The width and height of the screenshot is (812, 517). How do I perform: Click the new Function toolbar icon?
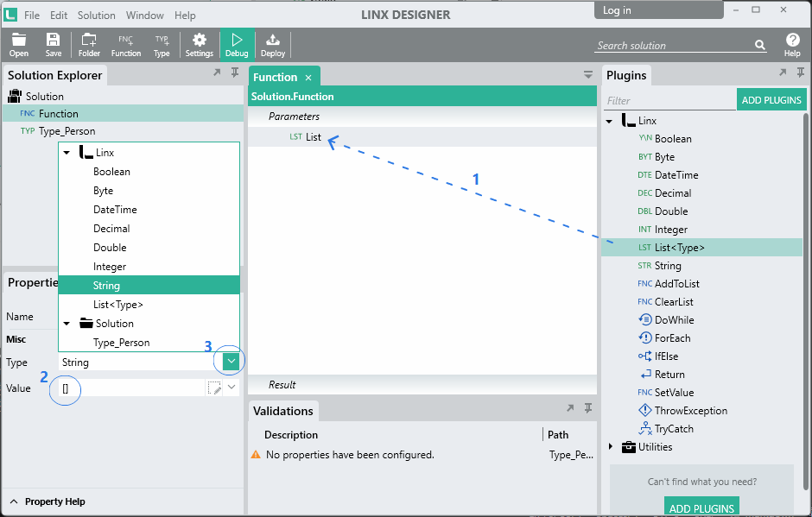pos(126,40)
